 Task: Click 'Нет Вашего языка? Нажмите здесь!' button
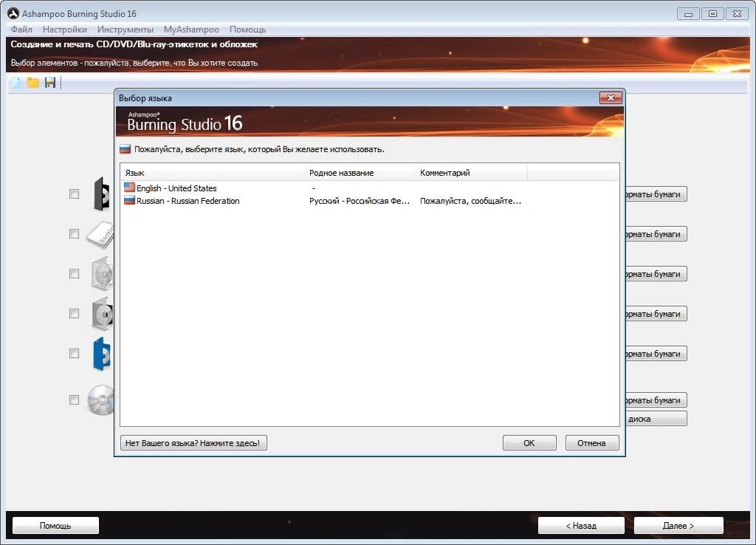[193, 443]
